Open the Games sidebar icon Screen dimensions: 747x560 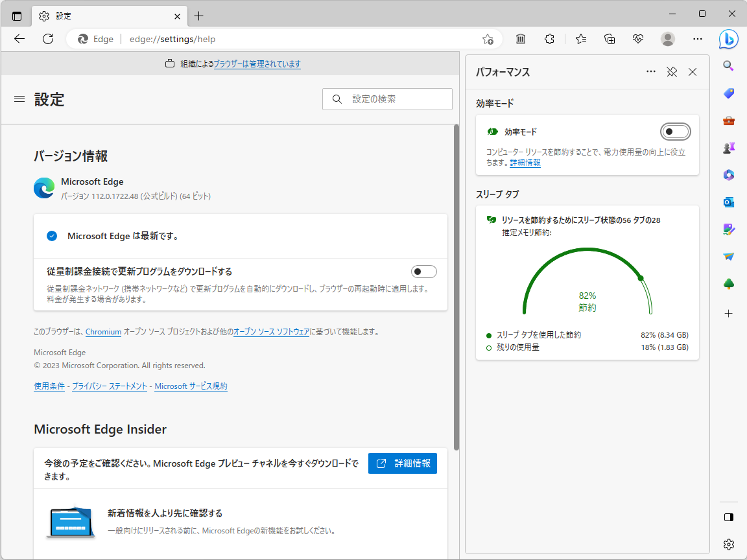(x=728, y=147)
